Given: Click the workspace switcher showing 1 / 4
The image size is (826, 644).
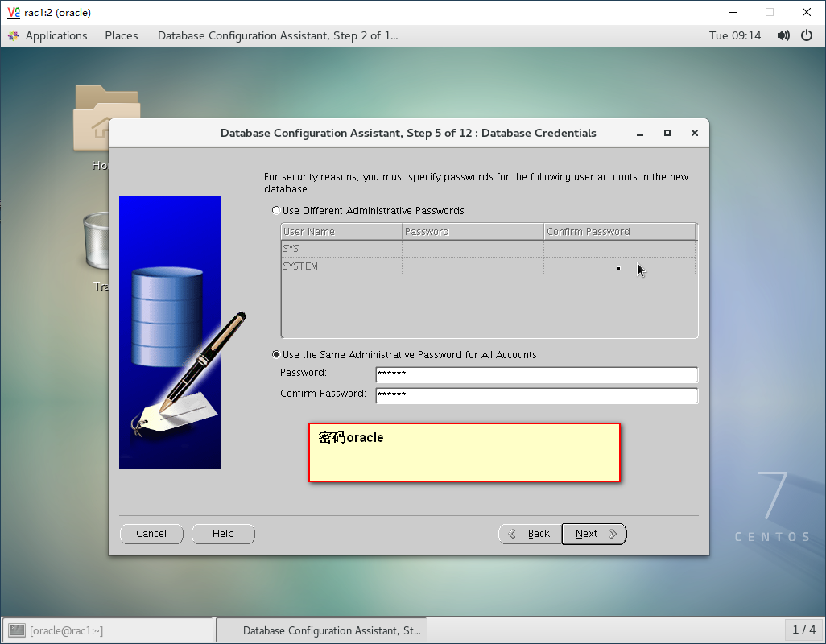Looking at the screenshot, I should (x=803, y=630).
